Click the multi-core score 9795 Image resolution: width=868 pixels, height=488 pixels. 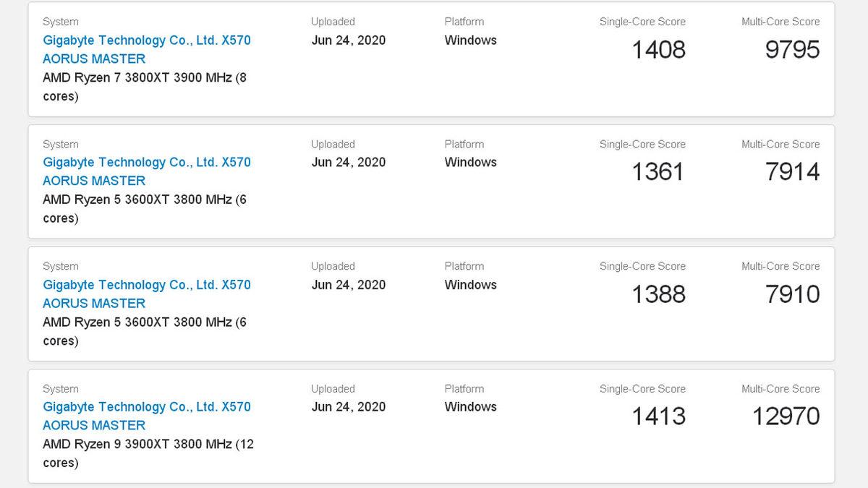click(792, 50)
